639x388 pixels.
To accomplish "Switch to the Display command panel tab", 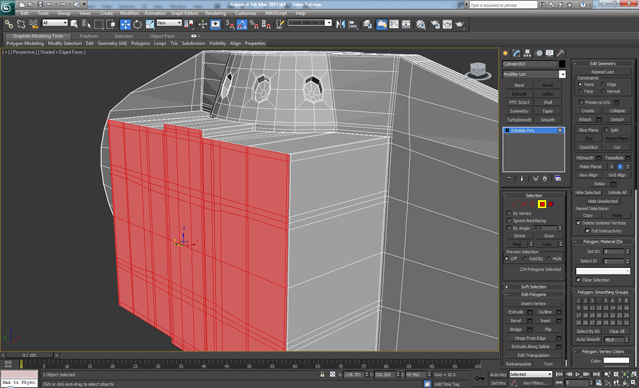I will point(550,53).
